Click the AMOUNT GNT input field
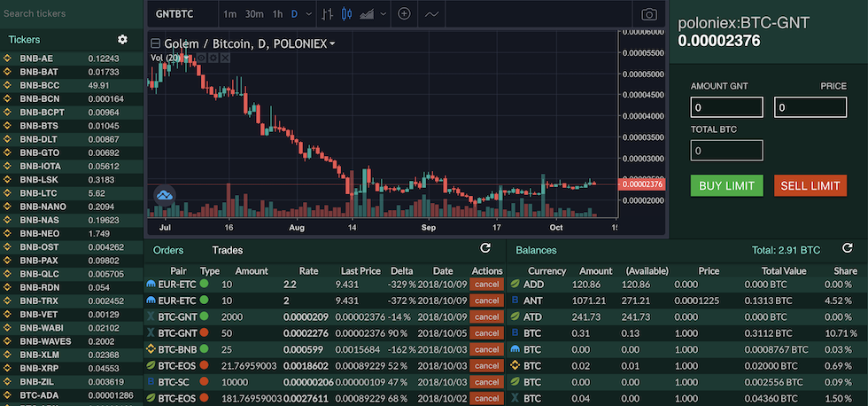The image size is (868, 406). (x=726, y=107)
